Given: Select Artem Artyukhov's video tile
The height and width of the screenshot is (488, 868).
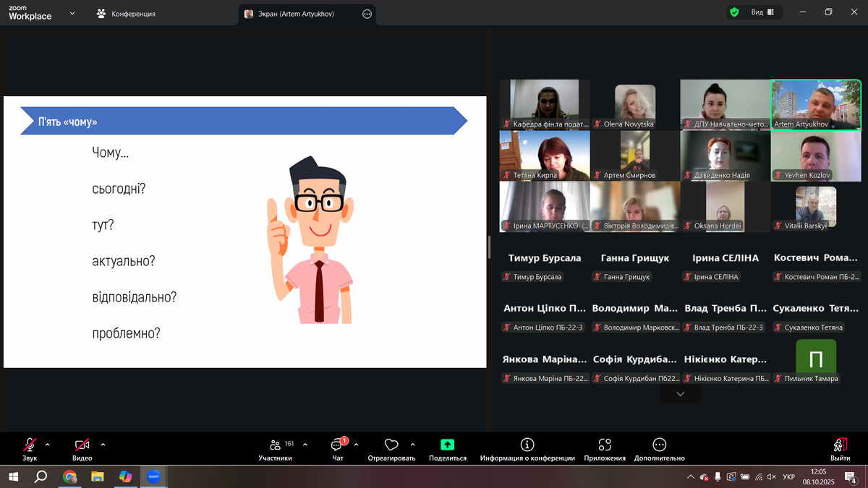Looking at the screenshot, I should pos(815,104).
